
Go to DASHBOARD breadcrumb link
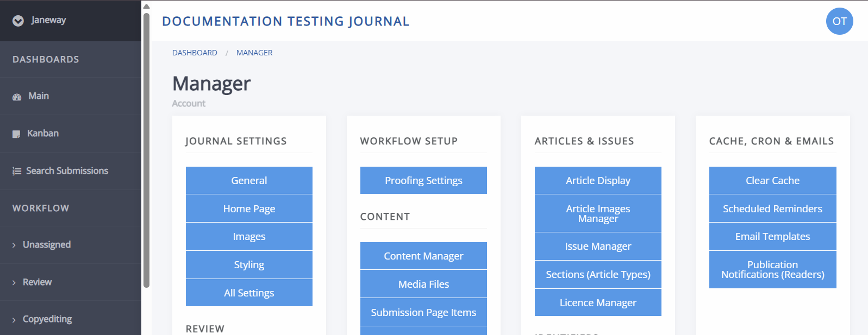195,53
